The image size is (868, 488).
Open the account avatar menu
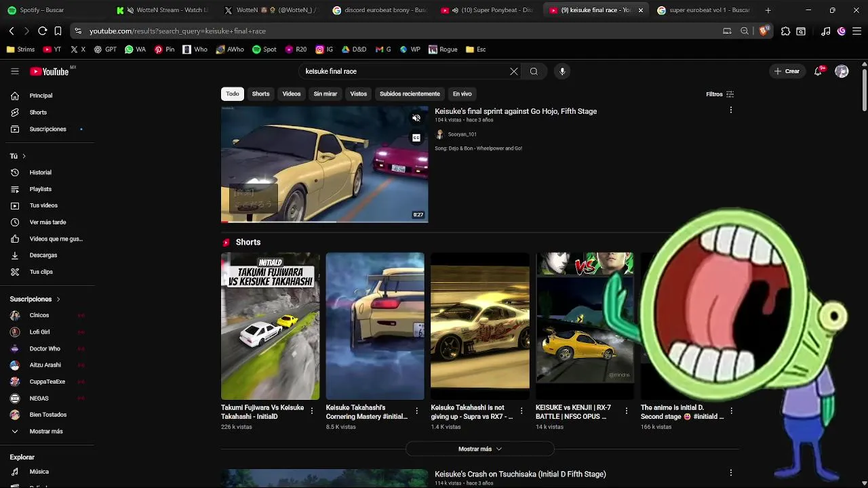[x=842, y=71]
